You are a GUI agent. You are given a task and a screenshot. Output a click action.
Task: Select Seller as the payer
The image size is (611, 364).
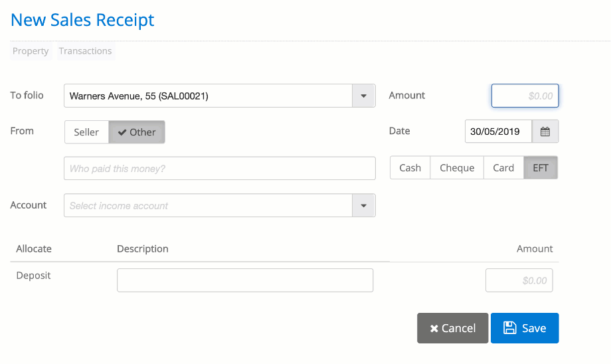[86, 132]
